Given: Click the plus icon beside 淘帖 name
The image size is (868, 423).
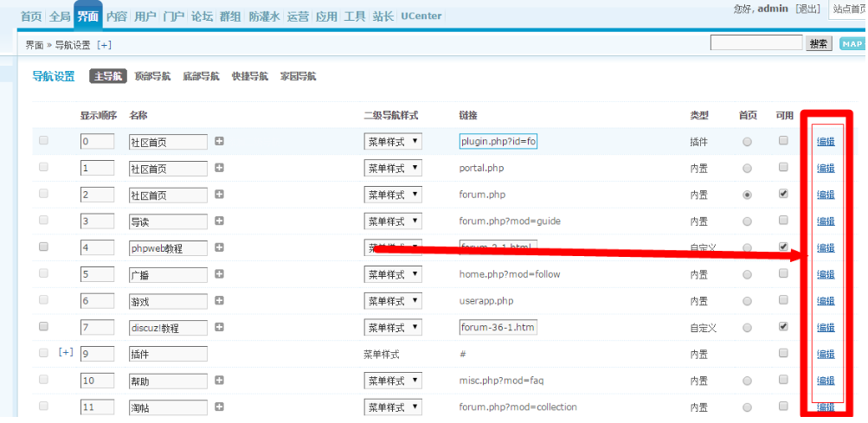Looking at the screenshot, I should coord(219,407).
